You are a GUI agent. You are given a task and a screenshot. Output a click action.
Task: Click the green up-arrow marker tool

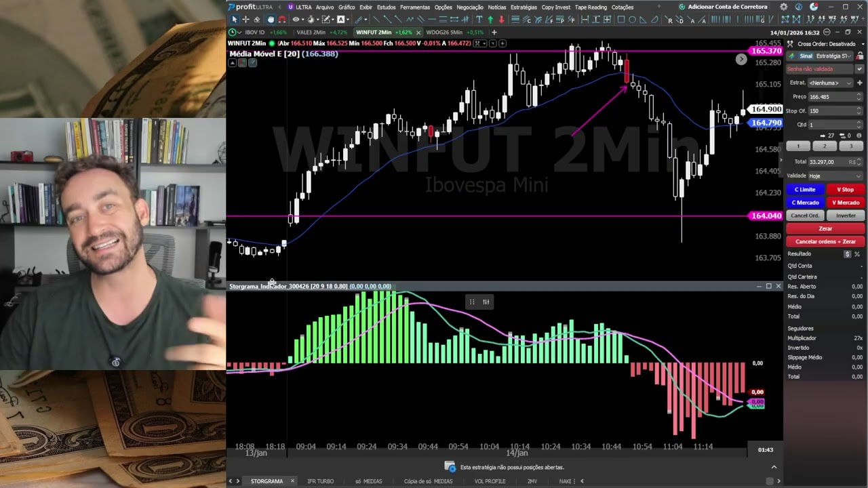[x=490, y=19]
